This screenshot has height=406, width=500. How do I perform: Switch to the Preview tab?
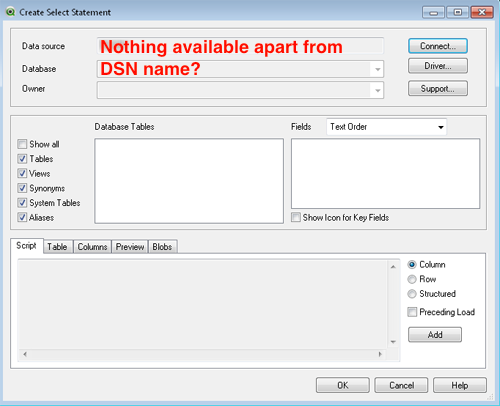coord(130,247)
